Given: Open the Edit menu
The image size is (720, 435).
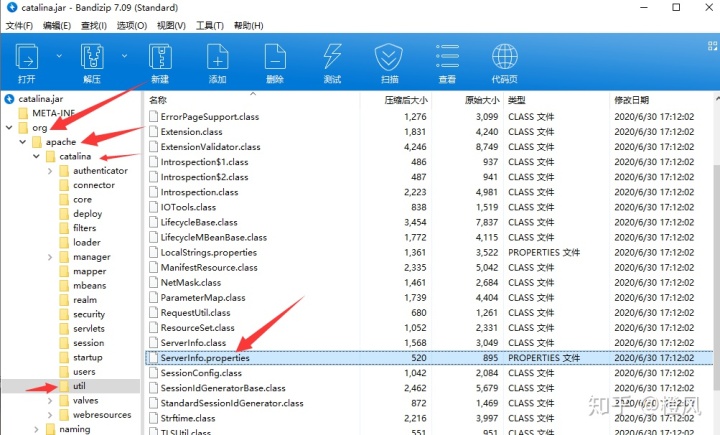Looking at the screenshot, I should point(57,26).
